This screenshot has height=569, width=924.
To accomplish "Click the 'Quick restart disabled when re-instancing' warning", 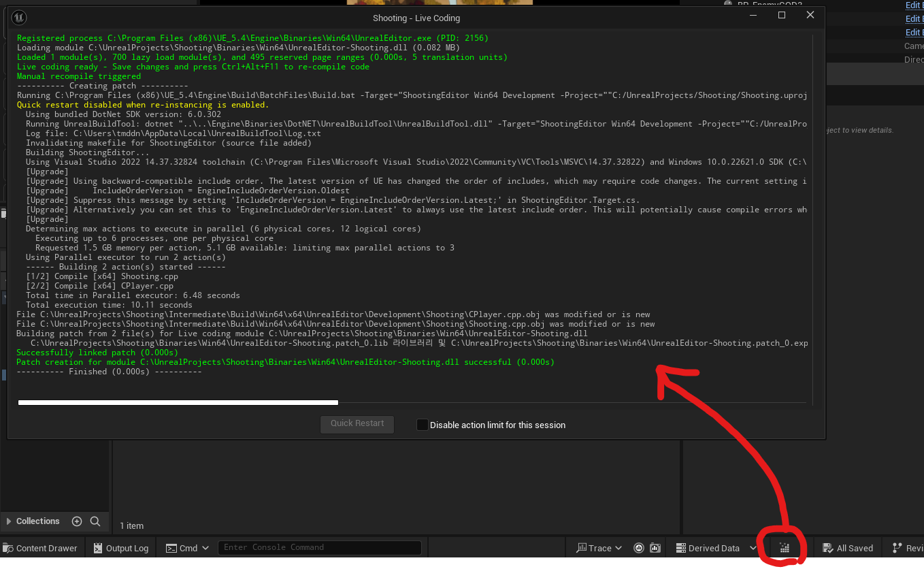I will click(143, 105).
